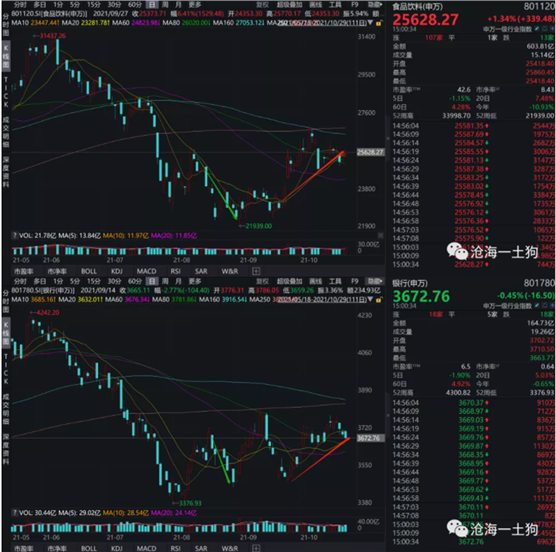Select the MACD indicator under the bottom chart
556x552 pixels.
[146, 548]
